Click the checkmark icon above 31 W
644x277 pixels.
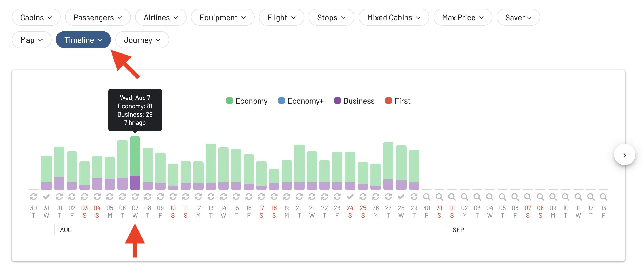pyautogui.click(x=46, y=197)
